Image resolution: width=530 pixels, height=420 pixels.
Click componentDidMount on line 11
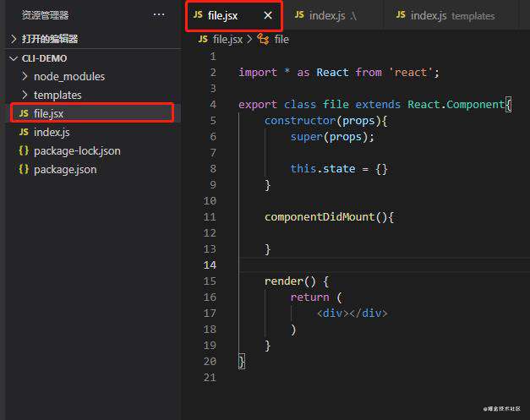coord(320,217)
